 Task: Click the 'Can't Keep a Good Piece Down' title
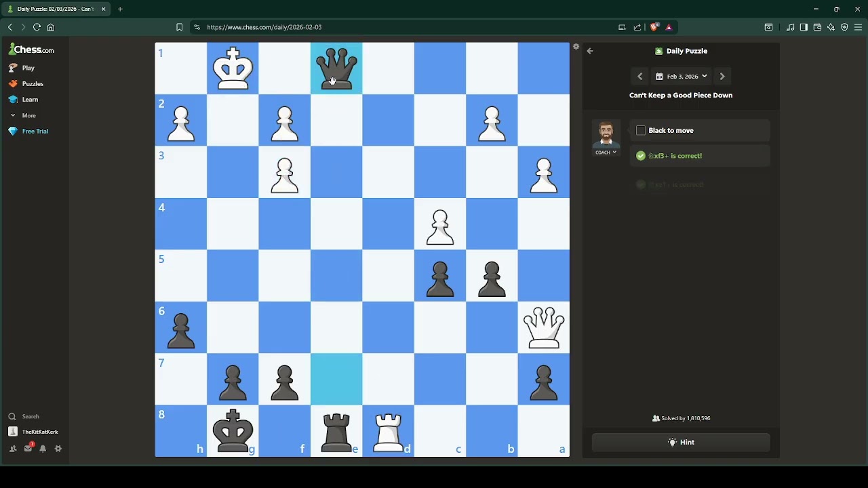681,95
